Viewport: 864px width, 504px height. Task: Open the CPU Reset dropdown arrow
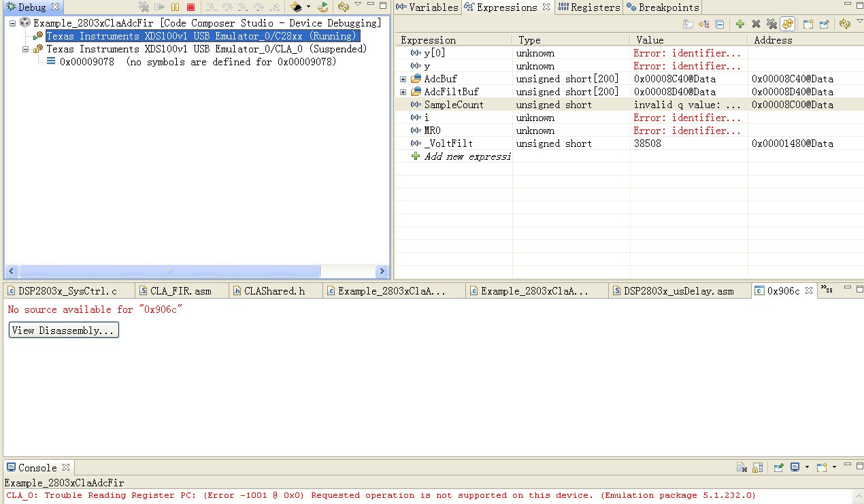[x=308, y=7]
